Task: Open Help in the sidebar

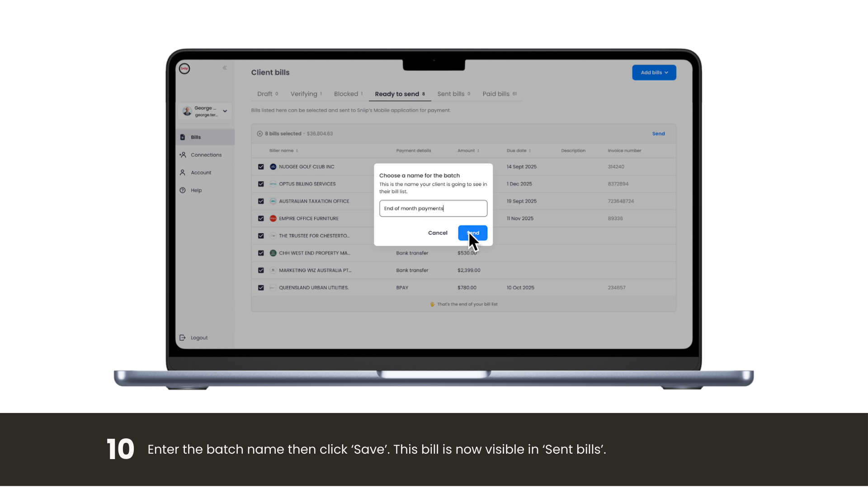Action: click(x=196, y=190)
